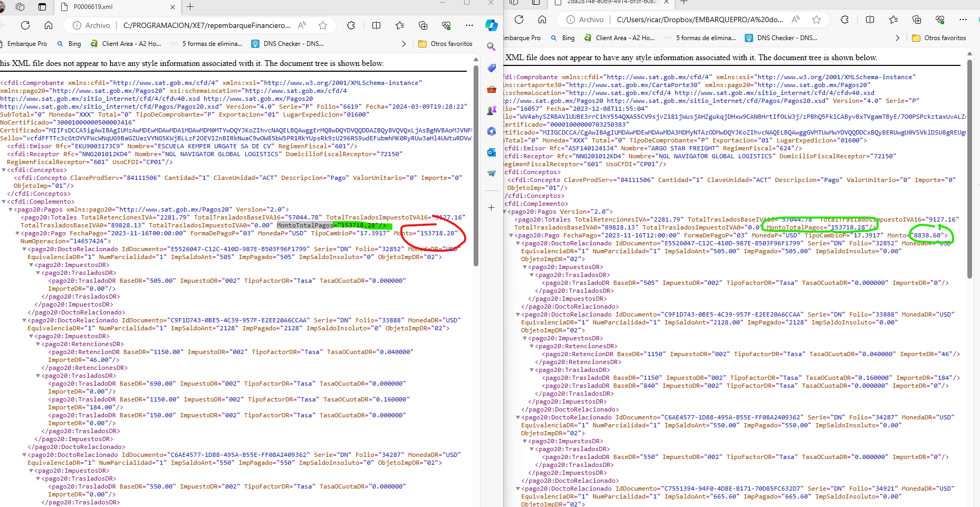Open Settings and more in right window

[x=963, y=20]
